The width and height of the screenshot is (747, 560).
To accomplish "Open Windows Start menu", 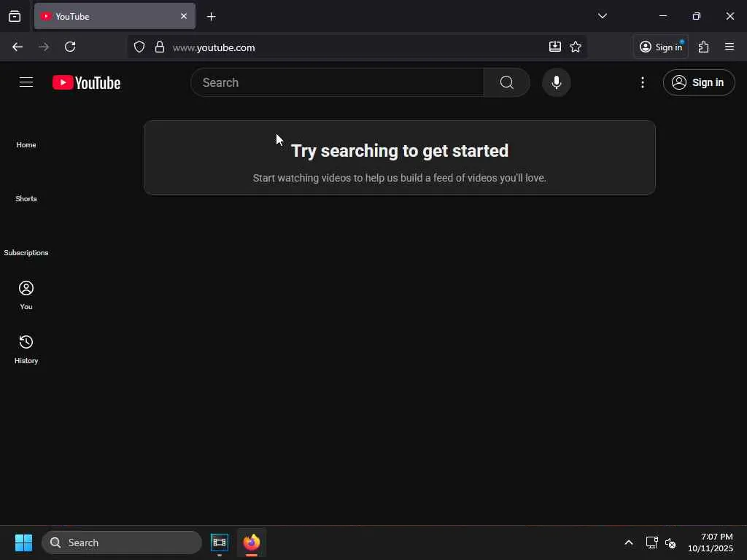I will click(x=23, y=542).
